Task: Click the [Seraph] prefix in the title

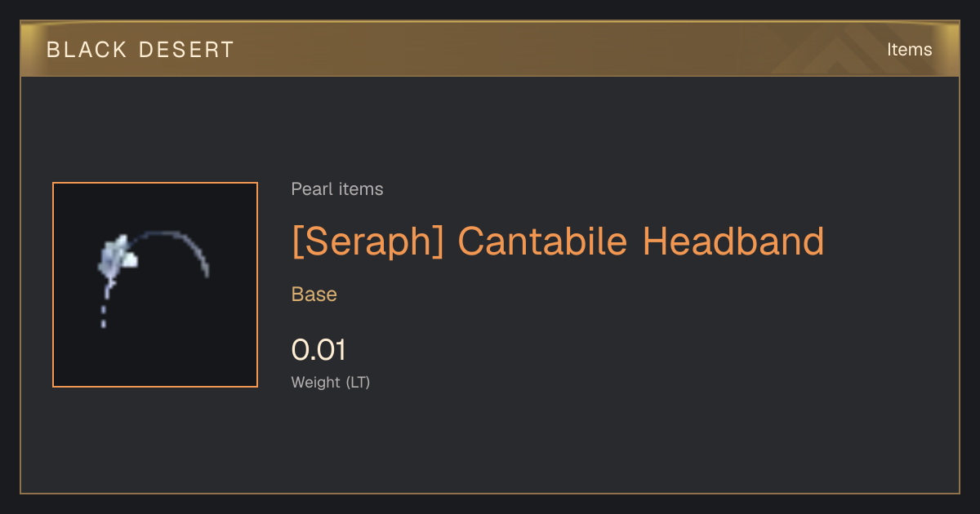Action: (367, 242)
